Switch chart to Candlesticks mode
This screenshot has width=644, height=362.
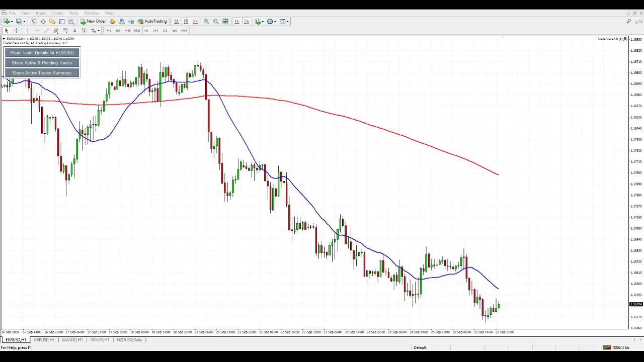(186, 21)
